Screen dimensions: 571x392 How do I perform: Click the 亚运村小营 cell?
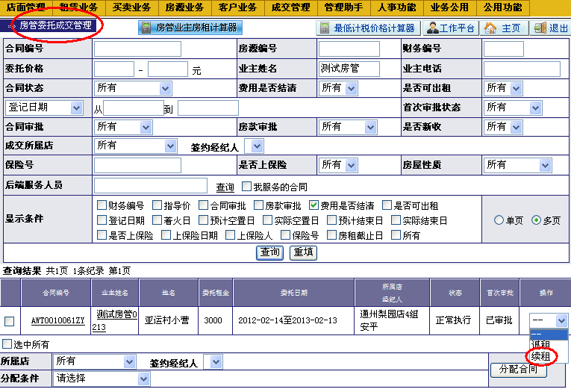tap(166, 320)
